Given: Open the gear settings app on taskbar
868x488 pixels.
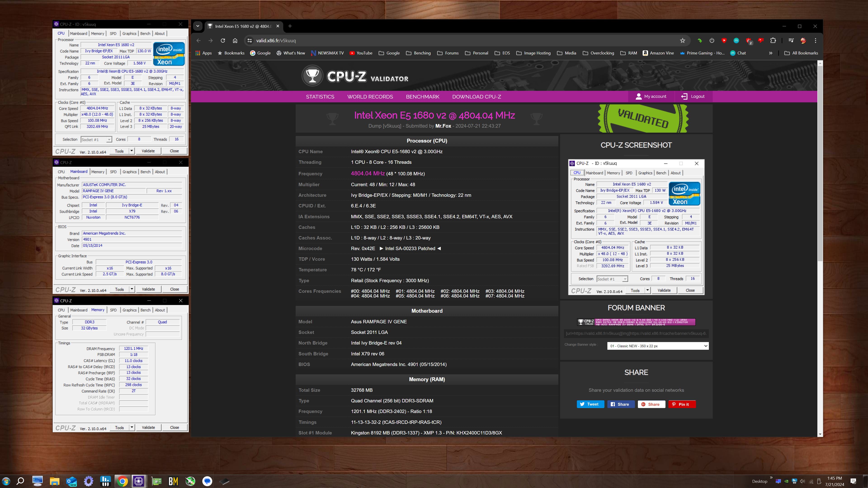Looking at the screenshot, I should [x=88, y=481].
